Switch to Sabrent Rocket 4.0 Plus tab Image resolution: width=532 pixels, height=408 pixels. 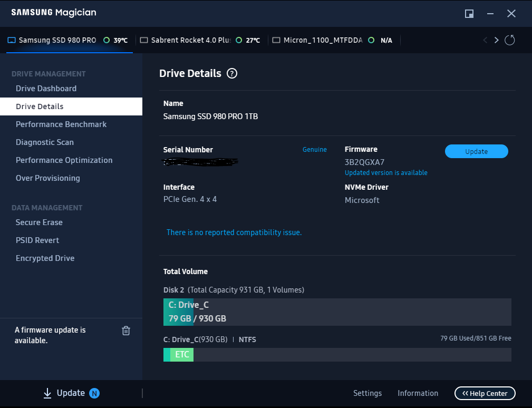point(191,40)
